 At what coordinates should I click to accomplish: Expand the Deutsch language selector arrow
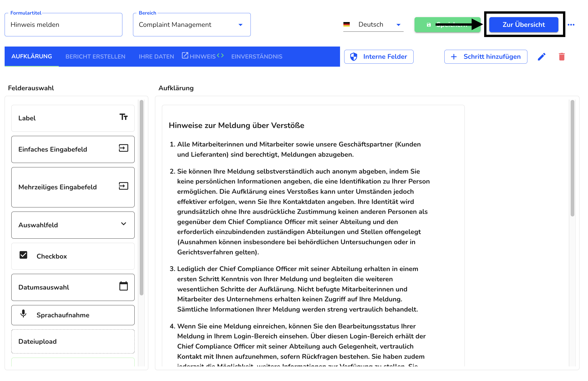tap(398, 25)
